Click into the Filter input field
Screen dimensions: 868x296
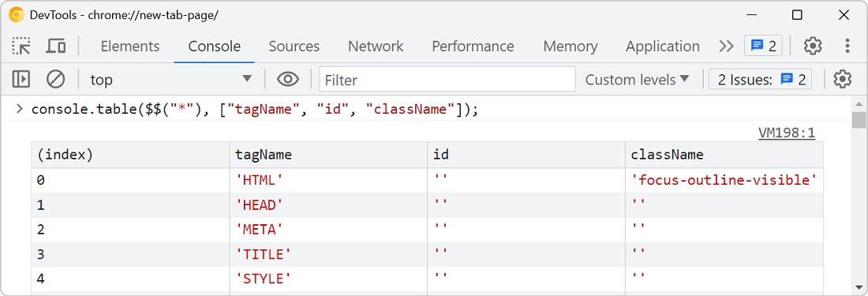(447, 80)
